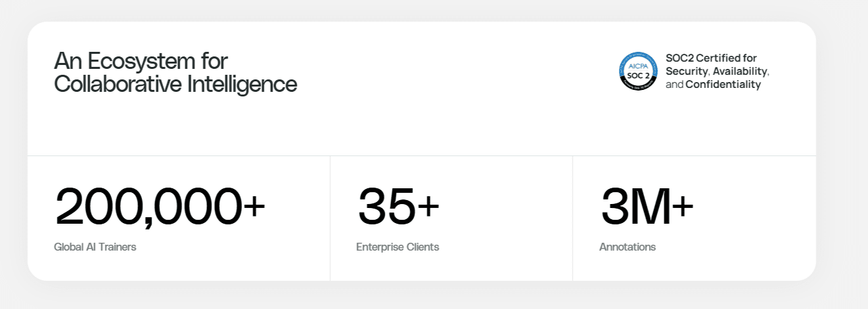This screenshot has width=868, height=309.
Task: Click the word "and" before Confidentiality
Action: (x=674, y=85)
